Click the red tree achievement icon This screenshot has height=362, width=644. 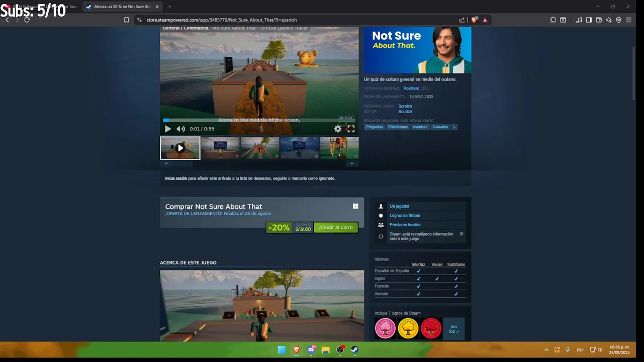(x=431, y=328)
